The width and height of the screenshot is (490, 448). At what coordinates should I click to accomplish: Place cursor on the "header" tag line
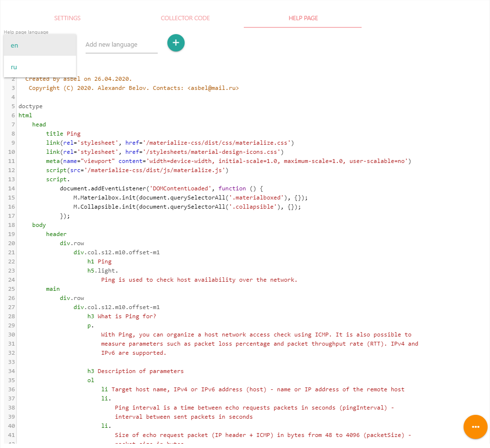(56, 234)
